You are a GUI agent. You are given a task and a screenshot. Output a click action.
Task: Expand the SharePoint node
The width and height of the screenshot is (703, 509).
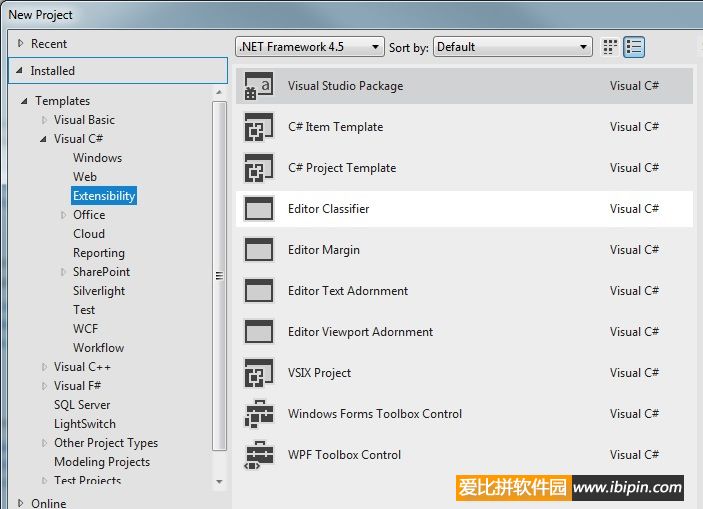[x=63, y=272]
